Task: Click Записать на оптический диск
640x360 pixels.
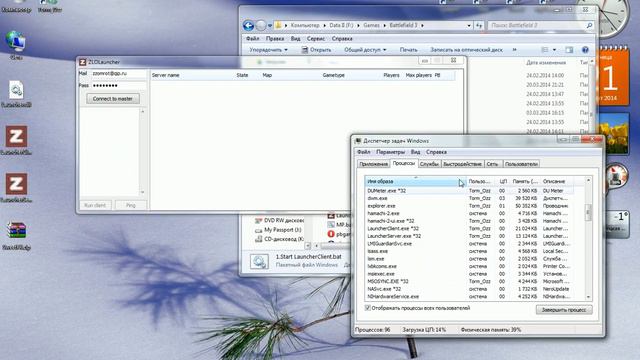Action: [x=466, y=50]
